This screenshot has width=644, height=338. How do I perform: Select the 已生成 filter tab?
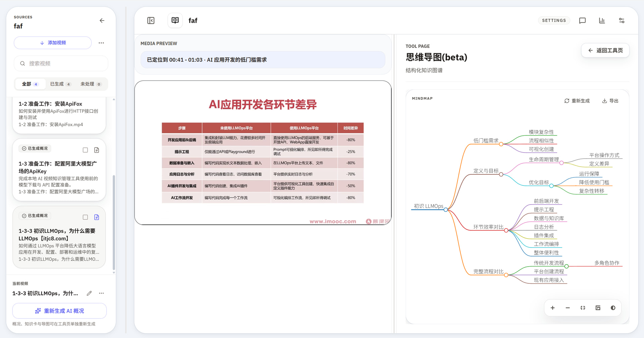coord(60,84)
